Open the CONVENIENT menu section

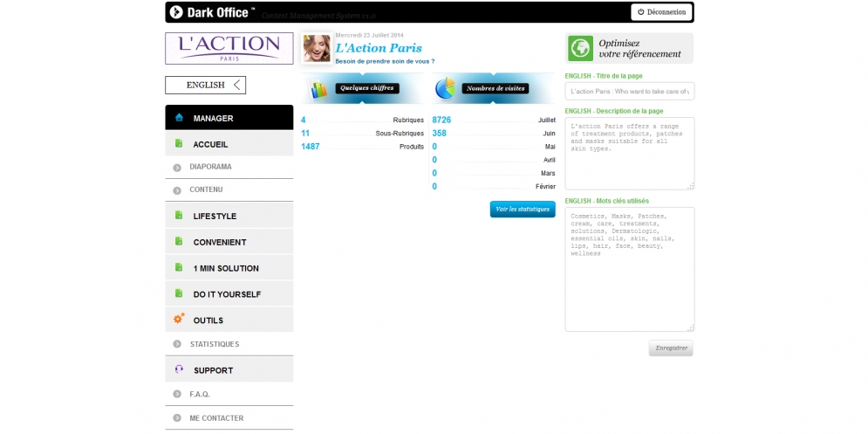pyautogui.click(x=229, y=242)
